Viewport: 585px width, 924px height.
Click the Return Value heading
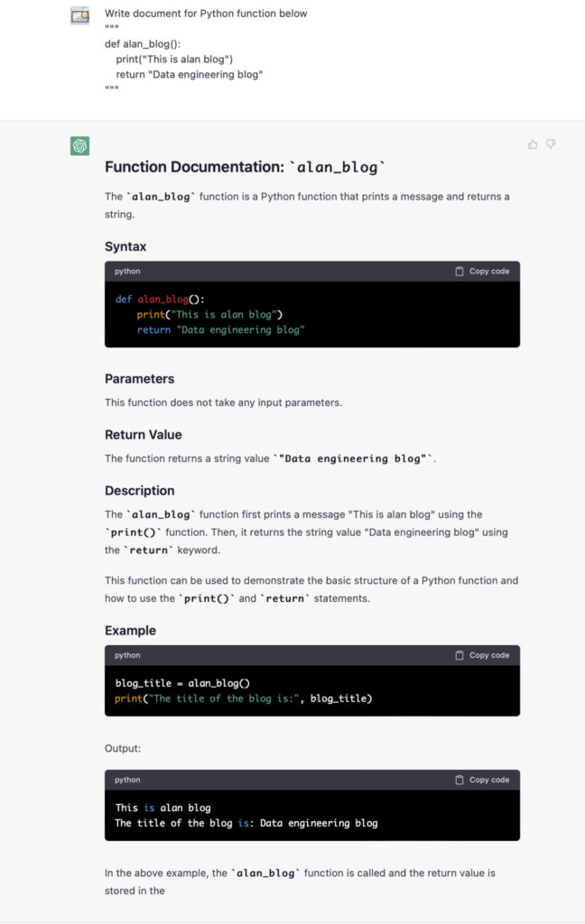tap(144, 435)
